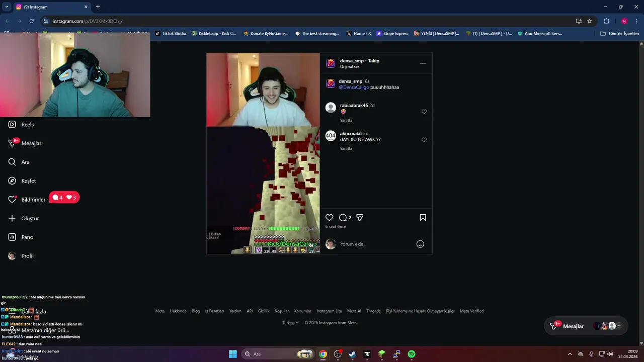Open Spotify from the taskbar
Screen dimensions: 644x362
tap(412, 354)
